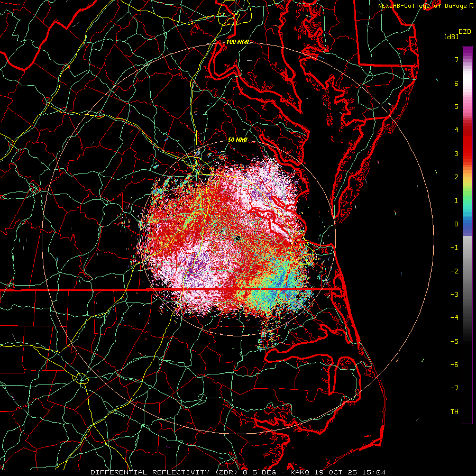Click the legend value 1

point(456,200)
